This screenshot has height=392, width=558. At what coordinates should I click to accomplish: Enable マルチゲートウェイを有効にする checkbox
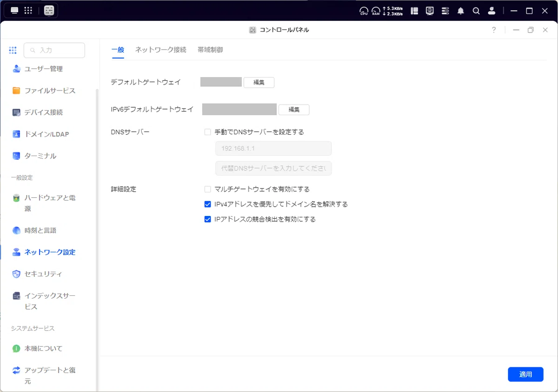pos(208,189)
